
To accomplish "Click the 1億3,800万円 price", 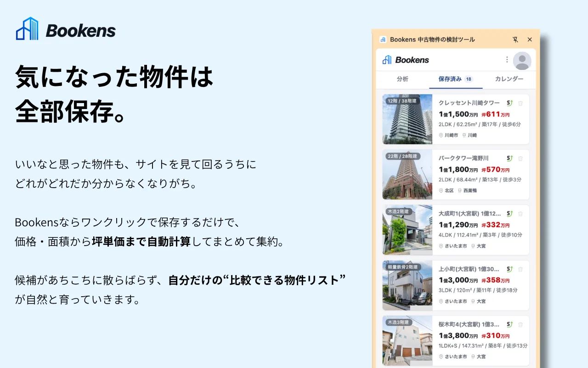I will click(458, 335).
